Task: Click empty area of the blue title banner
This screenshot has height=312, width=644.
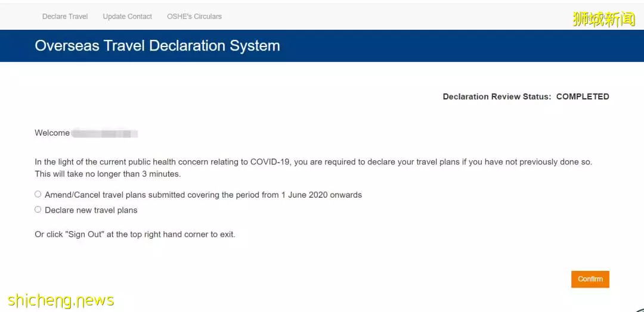Action: click(x=452, y=46)
